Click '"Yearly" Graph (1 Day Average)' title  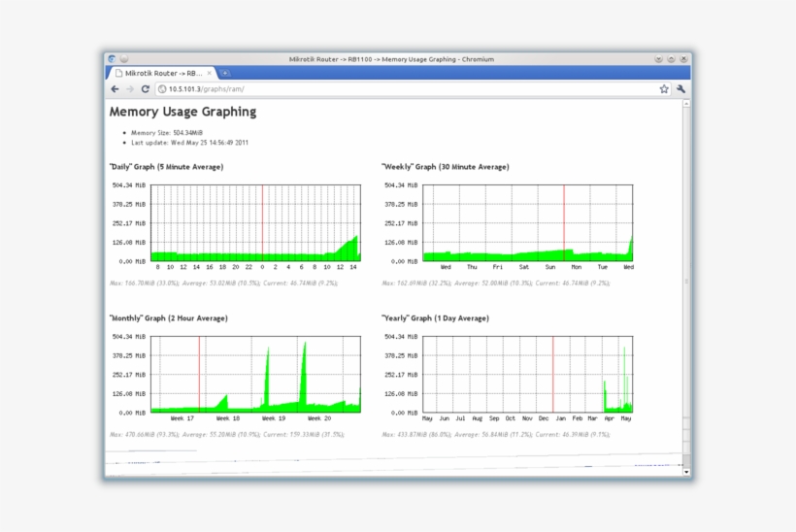[435, 318]
